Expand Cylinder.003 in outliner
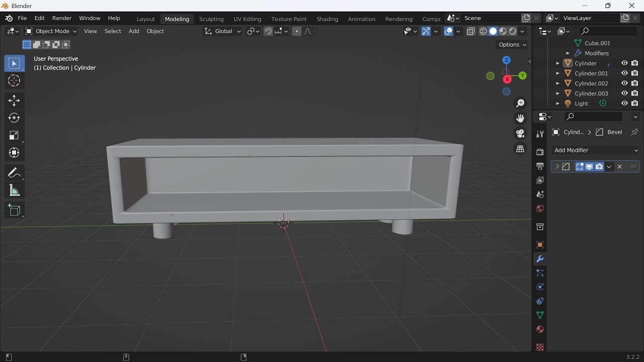Screen dimensions: 644x362 click(557, 94)
